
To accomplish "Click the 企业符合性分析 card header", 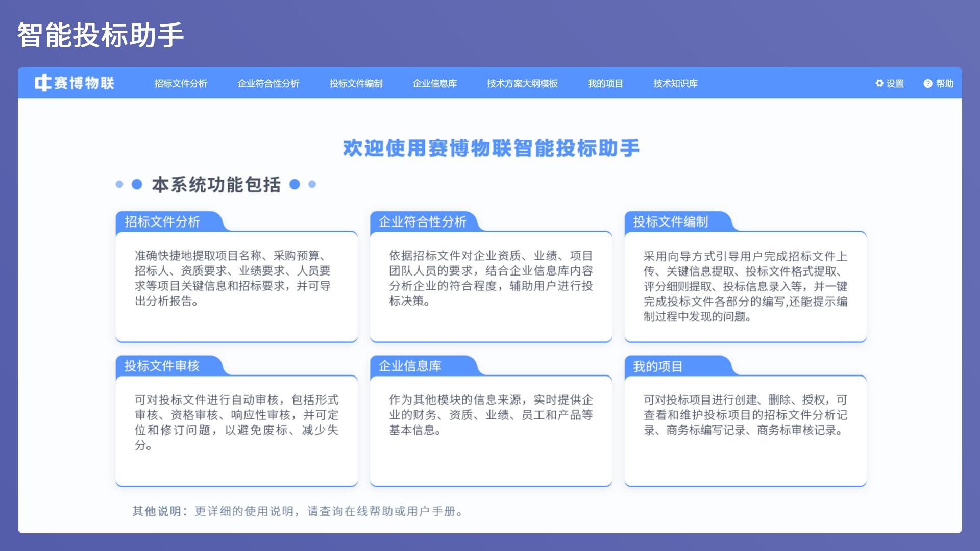I will pos(423,222).
